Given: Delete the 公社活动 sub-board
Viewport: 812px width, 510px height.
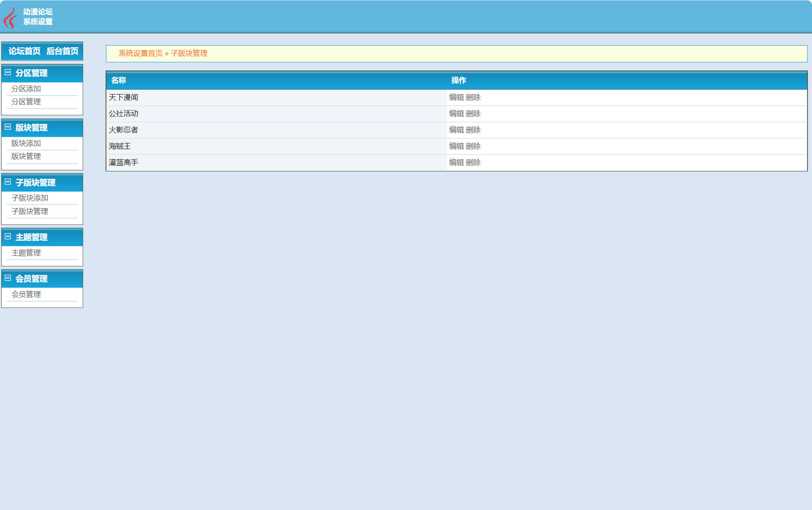Looking at the screenshot, I should coord(473,114).
